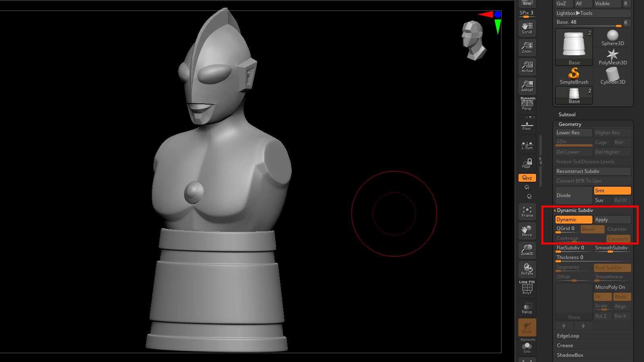This screenshot has width=644, height=362.
Task: Set view to Actual size
Action: 527,67
